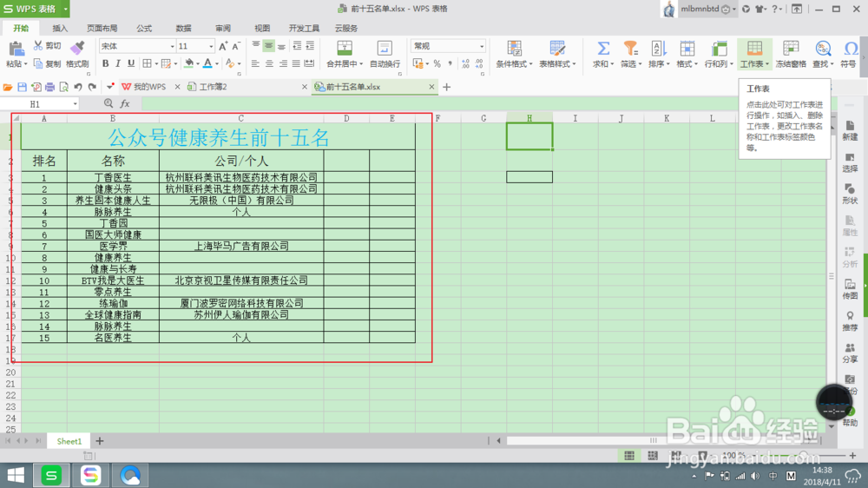Click the Undo arrow icon

[78, 87]
